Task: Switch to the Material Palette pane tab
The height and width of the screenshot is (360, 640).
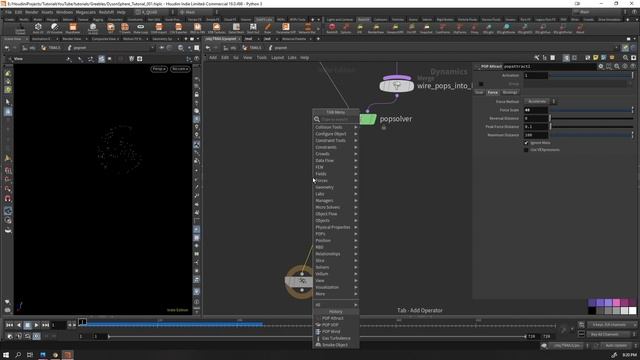Action: [x=294, y=39]
